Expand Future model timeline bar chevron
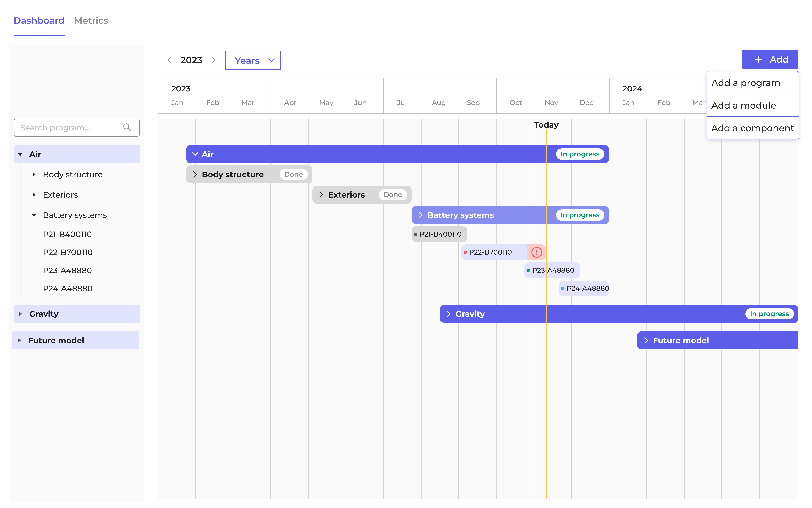This screenshot has height=508, width=812. (646, 340)
